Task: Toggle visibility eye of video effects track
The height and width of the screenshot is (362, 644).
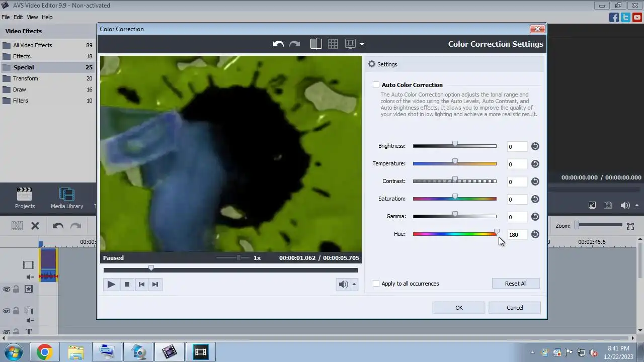Action: click(7, 289)
